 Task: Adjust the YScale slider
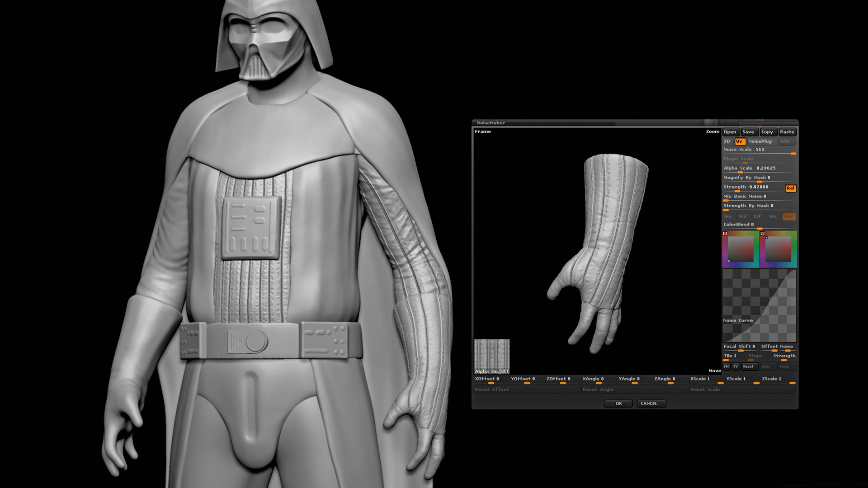click(x=742, y=380)
